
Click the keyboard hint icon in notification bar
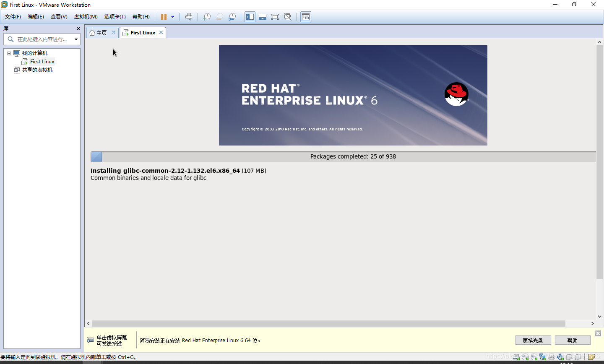click(91, 340)
